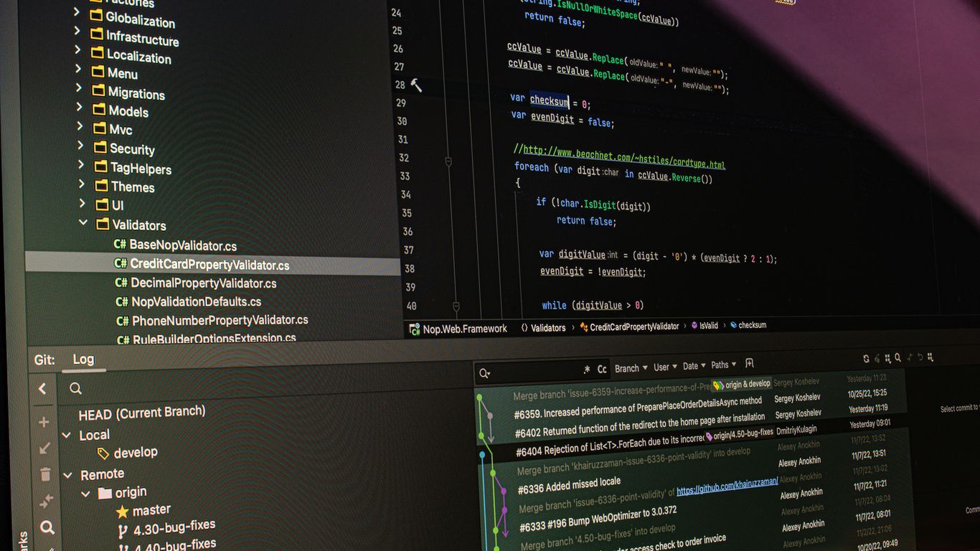Open the Branch filter dropdown
The width and height of the screenshot is (980, 551).
[629, 368]
